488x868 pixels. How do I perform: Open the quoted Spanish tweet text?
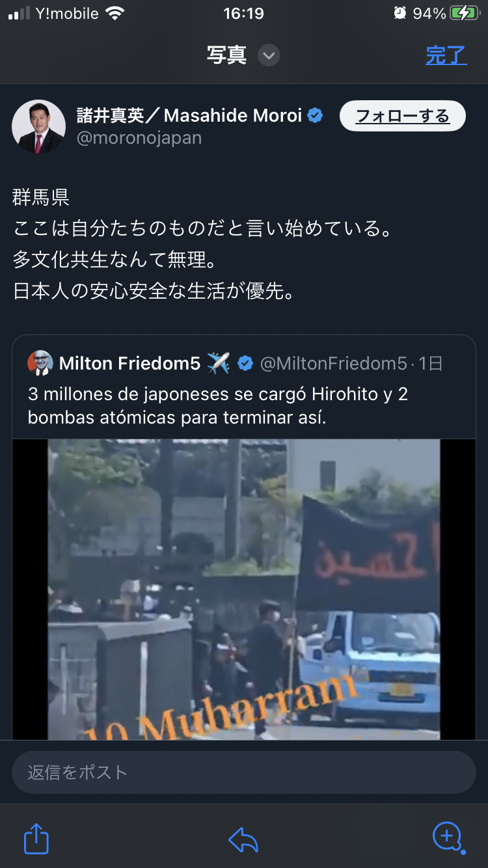point(218,405)
